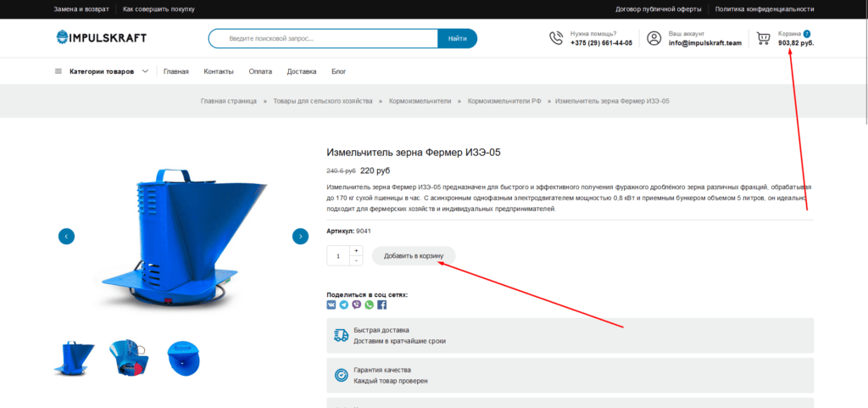Image resolution: width=868 pixels, height=408 pixels.
Task: Click breadcrumb Кормоизмельчители РФ
Action: tap(504, 101)
